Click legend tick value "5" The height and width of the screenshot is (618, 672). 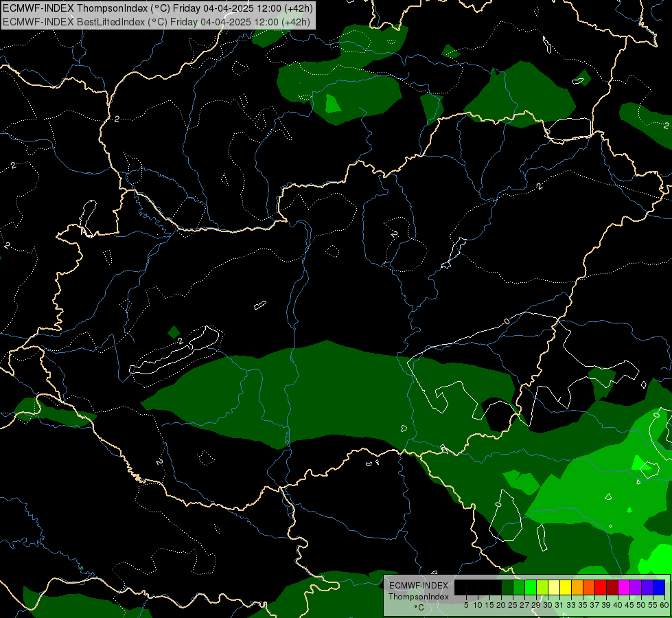[466, 605]
